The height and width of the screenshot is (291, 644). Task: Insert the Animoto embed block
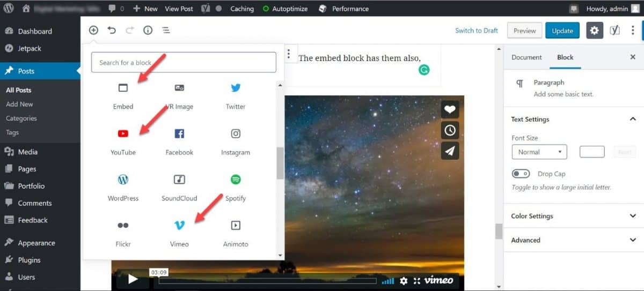point(236,233)
